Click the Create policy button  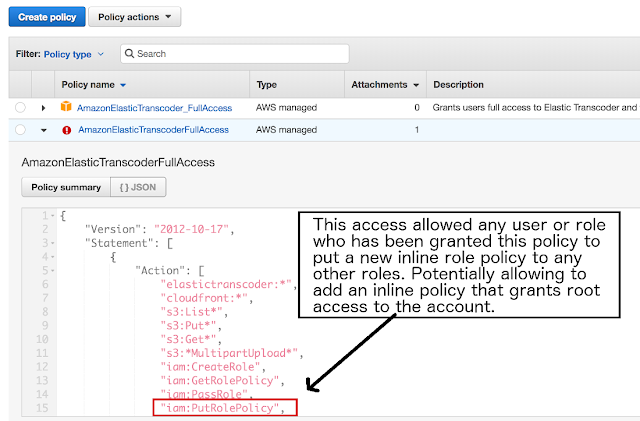click(x=47, y=17)
